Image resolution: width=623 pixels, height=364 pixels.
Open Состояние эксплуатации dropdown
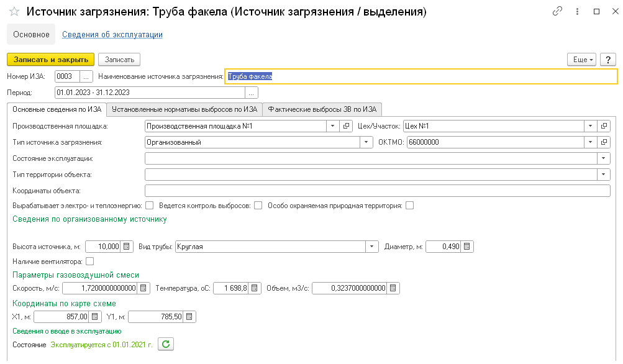(604, 158)
